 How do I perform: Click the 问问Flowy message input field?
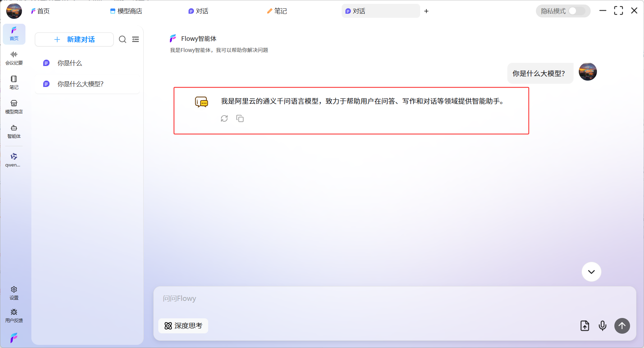point(395,299)
